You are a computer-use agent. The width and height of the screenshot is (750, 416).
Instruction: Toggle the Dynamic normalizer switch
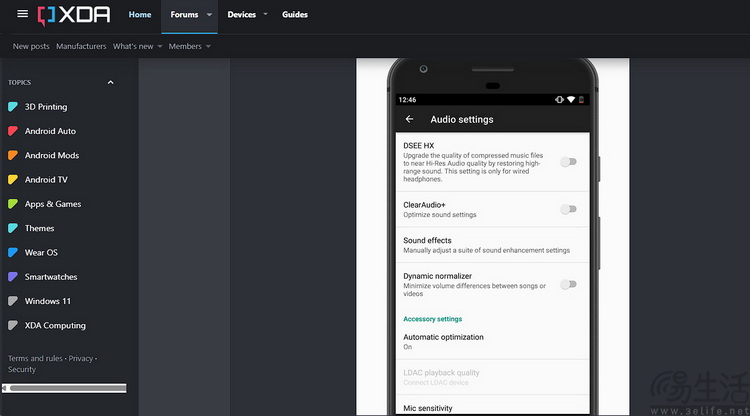pos(568,285)
